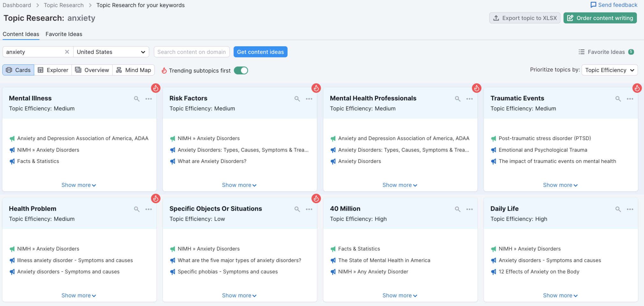Click Get content ideas button
This screenshot has width=644, height=306.
click(x=260, y=52)
